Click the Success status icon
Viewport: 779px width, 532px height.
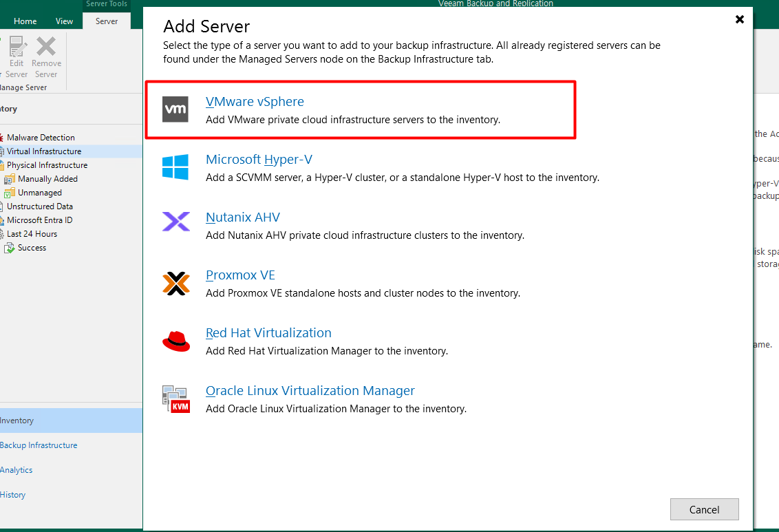[10, 248]
